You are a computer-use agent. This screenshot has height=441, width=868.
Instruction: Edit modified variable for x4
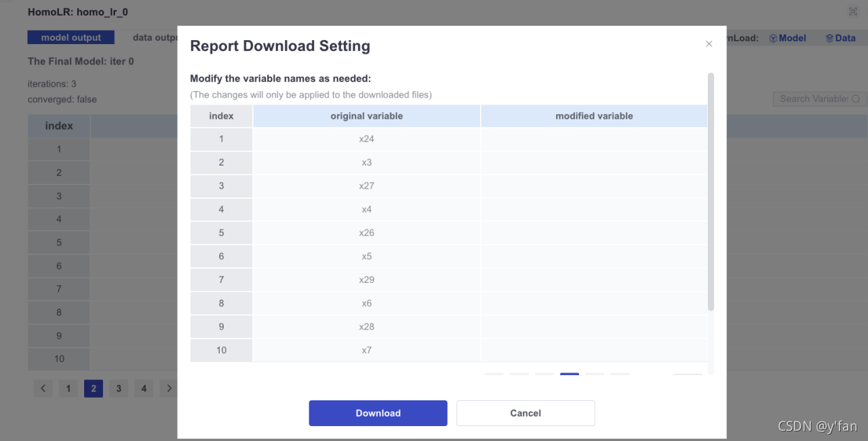(594, 210)
